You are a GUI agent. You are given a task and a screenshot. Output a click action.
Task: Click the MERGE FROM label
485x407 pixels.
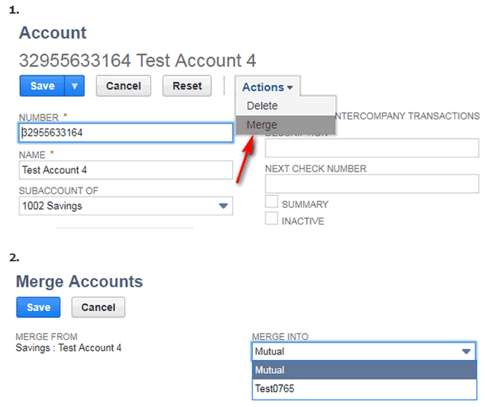click(46, 337)
